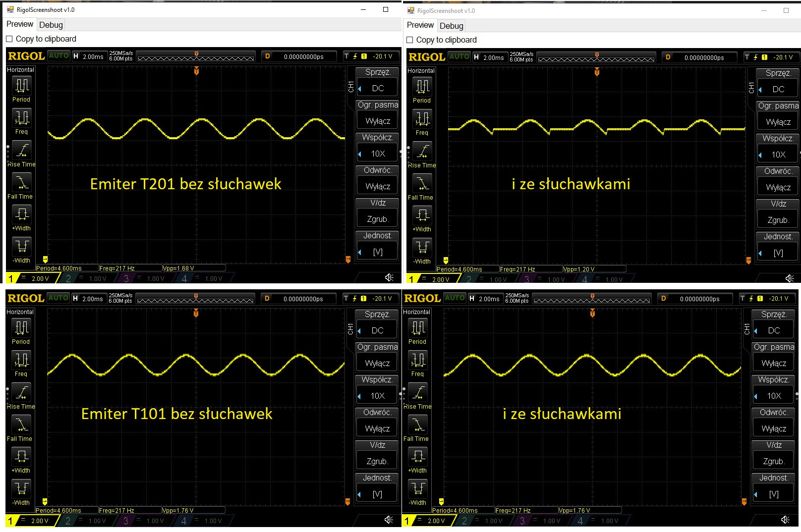Tick Copy to clipboard in the right window
This screenshot has width=801, height=532.
pos(410,40)
